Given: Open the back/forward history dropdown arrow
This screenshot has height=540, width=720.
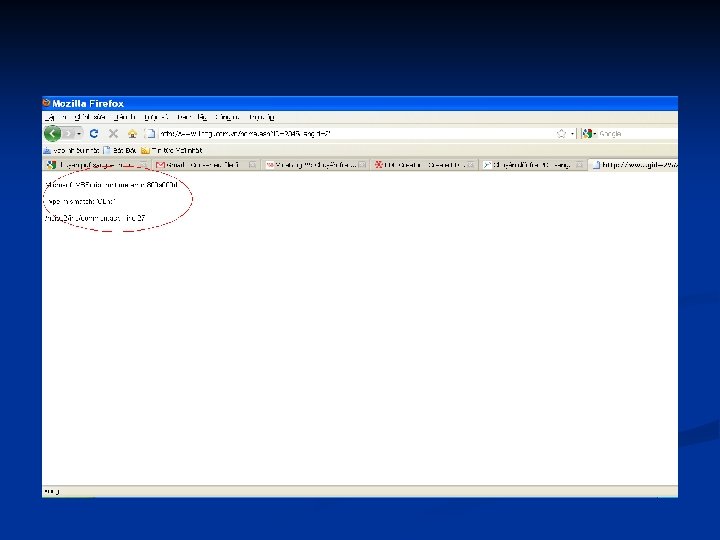Looking at the screenshot, I should (79, 134).
